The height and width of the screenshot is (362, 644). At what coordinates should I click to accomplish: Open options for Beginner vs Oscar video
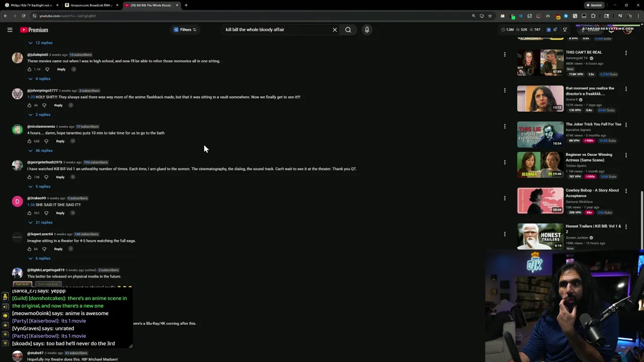(x=626, y=155)
